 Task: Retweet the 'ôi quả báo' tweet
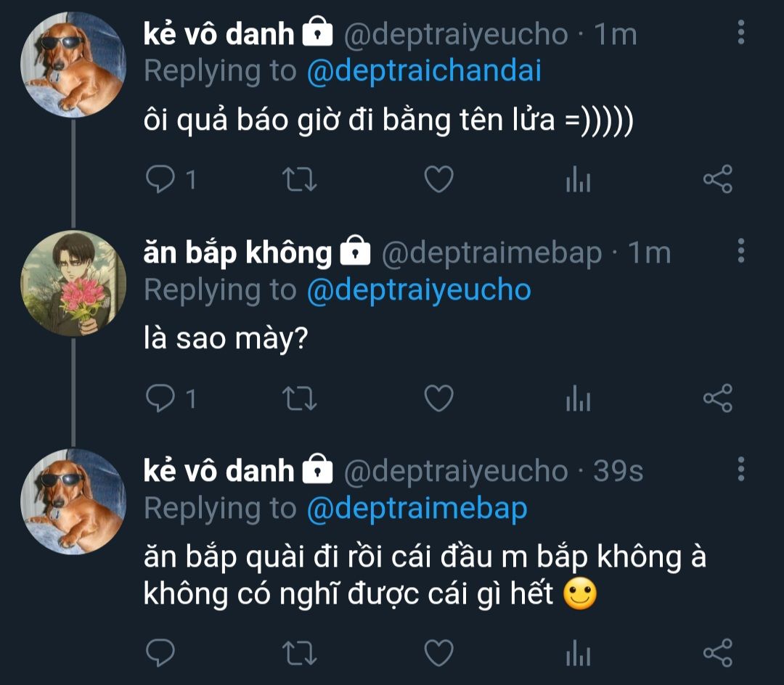pos(298,180)
